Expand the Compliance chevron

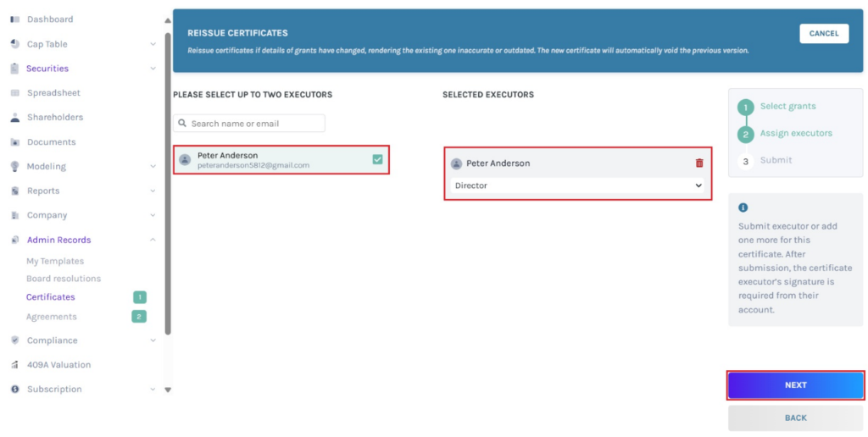click(153, 340)
